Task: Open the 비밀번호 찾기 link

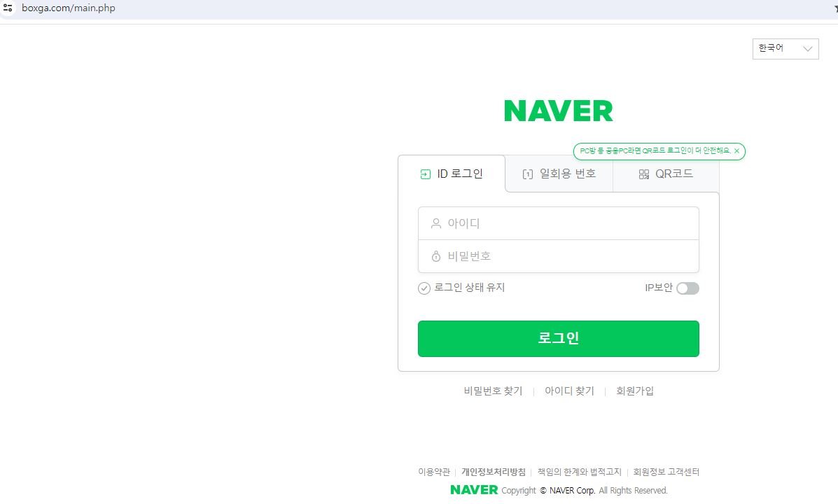Action: pos(494,391)
